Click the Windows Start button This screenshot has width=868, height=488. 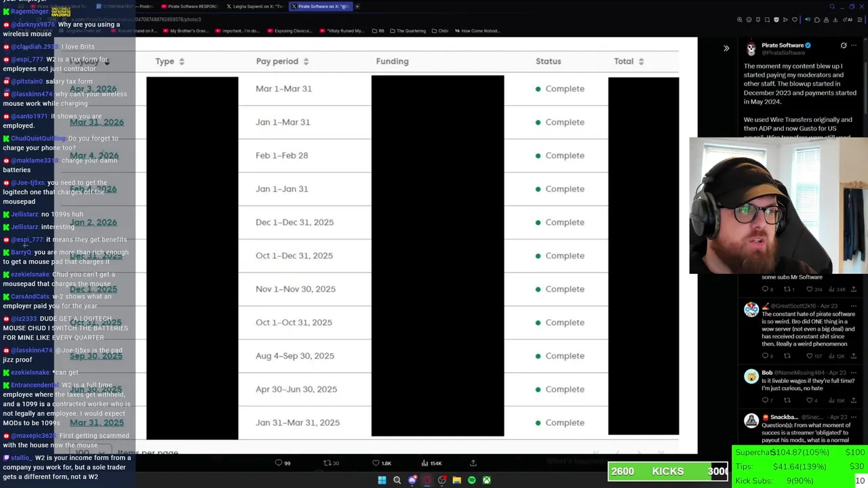tap(382, 481)
